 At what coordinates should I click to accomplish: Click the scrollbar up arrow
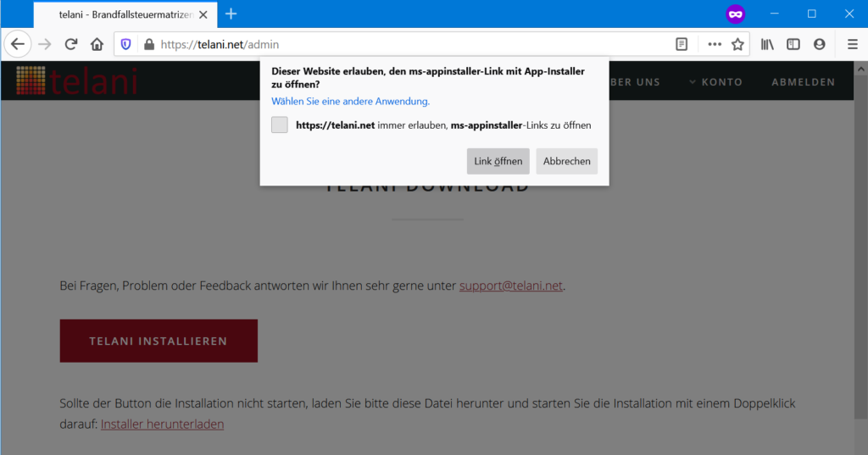(x=860, y=69)
